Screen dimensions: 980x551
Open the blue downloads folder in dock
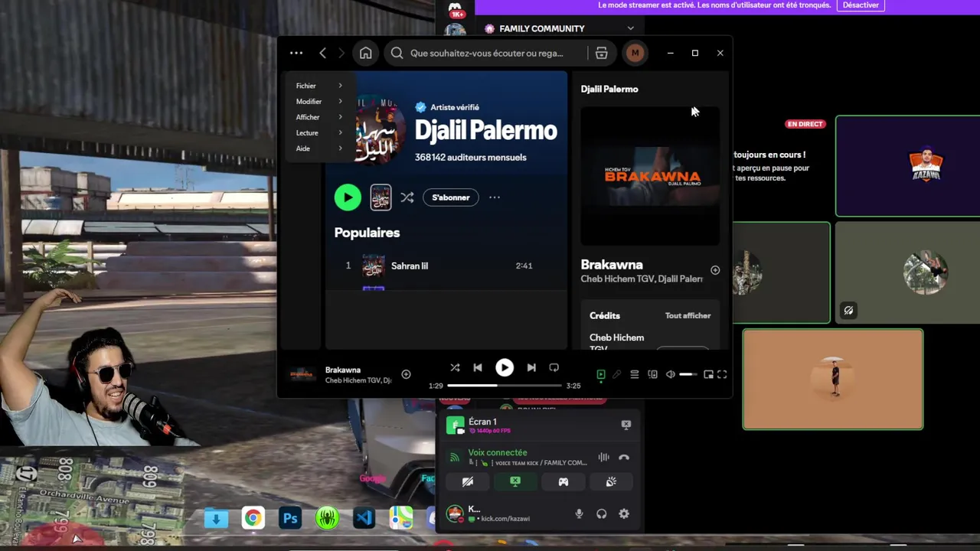tap(216, 518)
